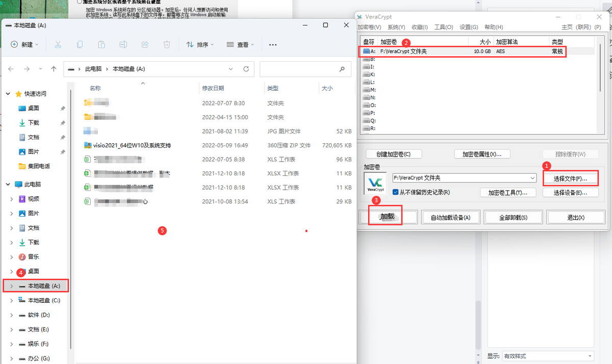Click the Copy icon in Explorer toolbar

click(x=80, y=45)
